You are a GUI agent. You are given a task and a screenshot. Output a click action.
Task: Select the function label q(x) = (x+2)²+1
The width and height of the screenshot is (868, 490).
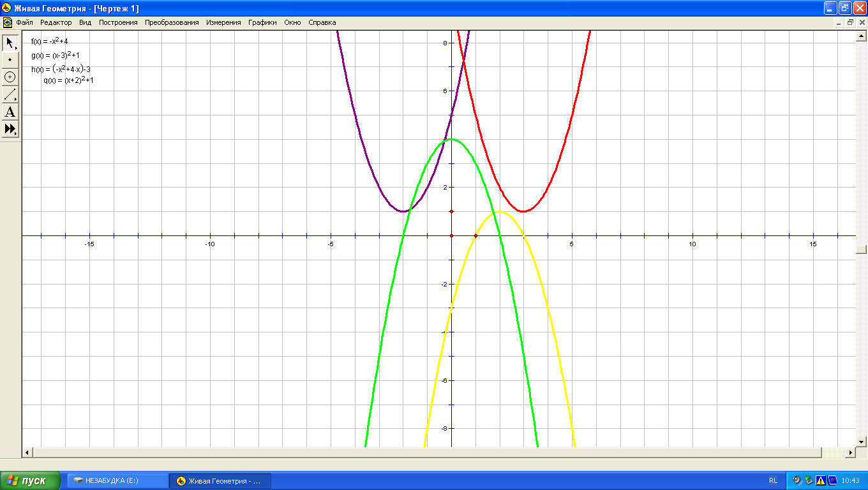point(68,80)
